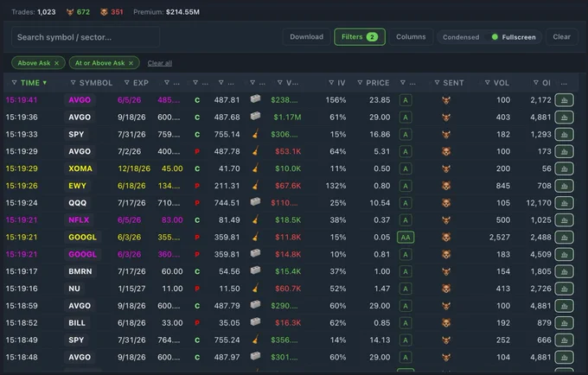
Task: Click bull sentiment icon in NFLX row
Action: (x=446, y=220)
